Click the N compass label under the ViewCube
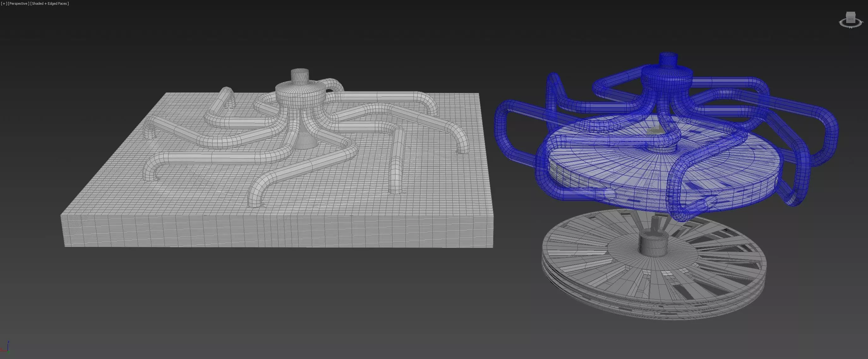Screen dimensions: 868x359 pyautogui.click(x=851, y=28)
